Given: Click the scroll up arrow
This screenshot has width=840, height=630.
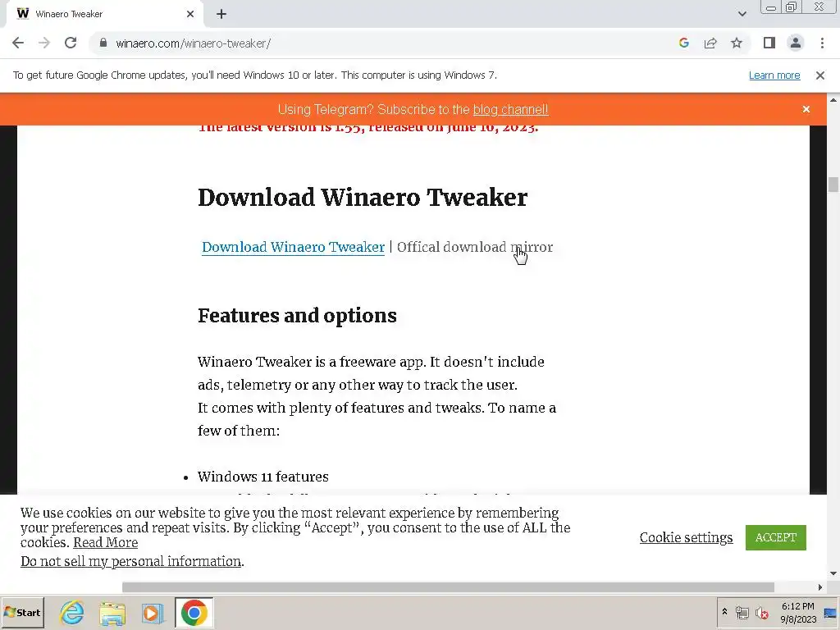Looking at the screenshot, I should click(833, 99).
